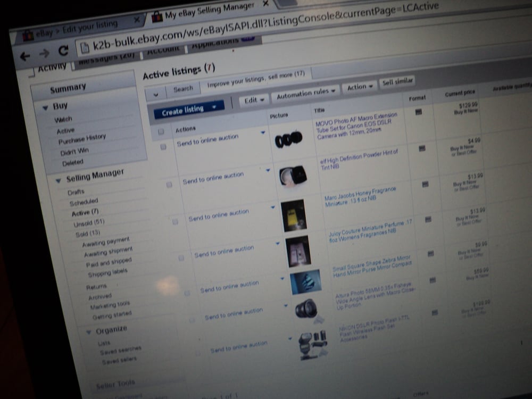Open 'MOVO Photo AF Macro Extension' title link
This screenshot has height=399, width=532.
tap(356, 126)
